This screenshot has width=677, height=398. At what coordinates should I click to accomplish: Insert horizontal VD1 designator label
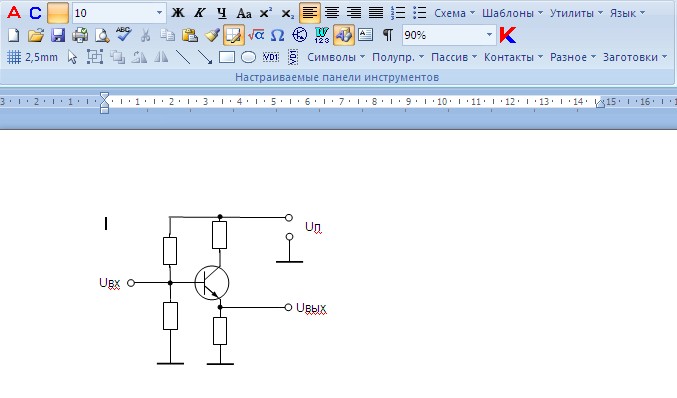[x=271, y=57]
